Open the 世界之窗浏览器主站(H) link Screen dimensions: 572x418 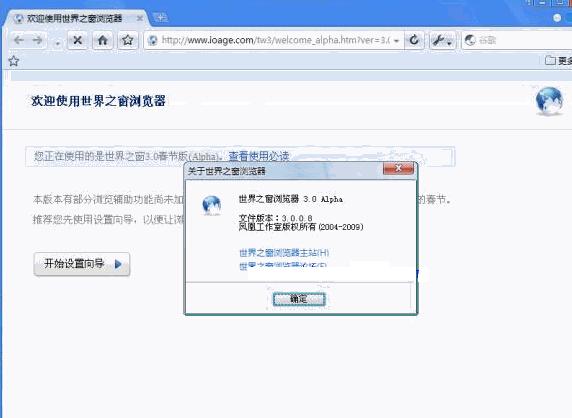click(284, 252)
